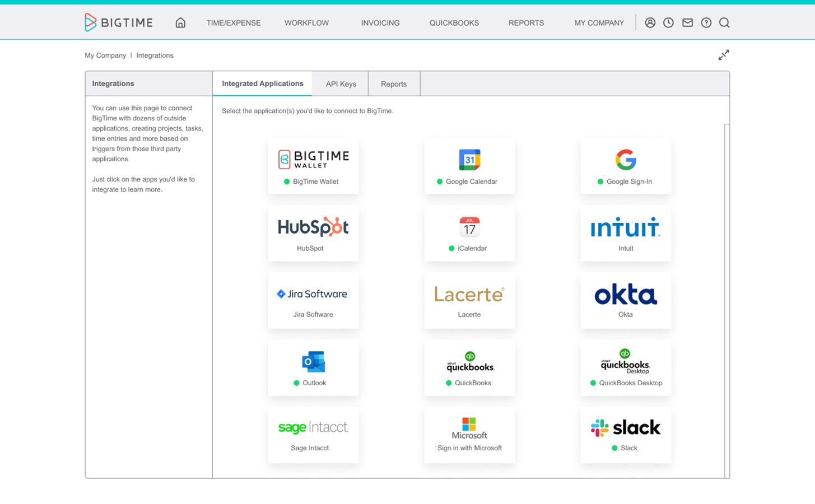This screenshot has height=504, width=815.
Task: Click the integrations list scrollbar
Action: click(727, 301)
